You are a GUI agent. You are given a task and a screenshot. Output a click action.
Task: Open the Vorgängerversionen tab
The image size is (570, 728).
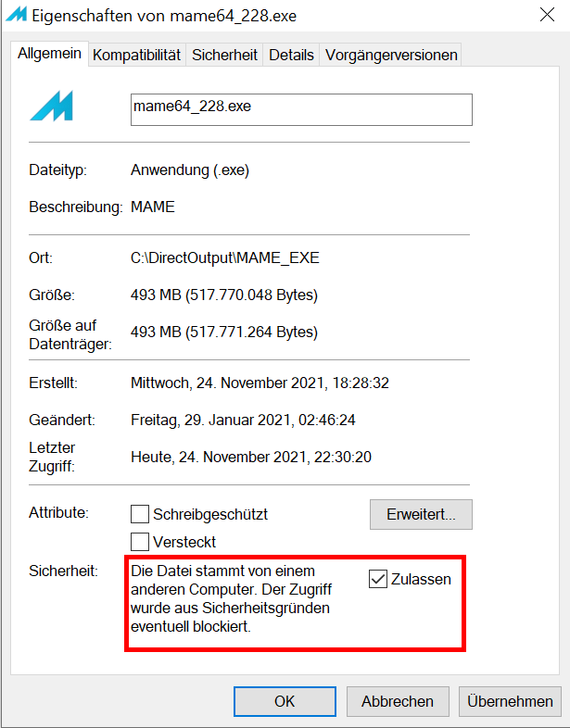391,55
